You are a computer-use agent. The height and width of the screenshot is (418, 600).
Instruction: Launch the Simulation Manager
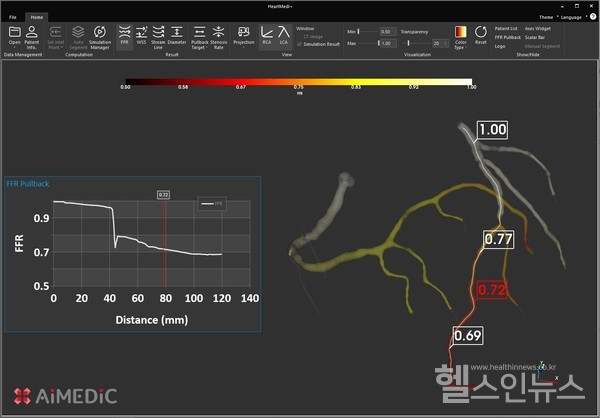(99, 38)
